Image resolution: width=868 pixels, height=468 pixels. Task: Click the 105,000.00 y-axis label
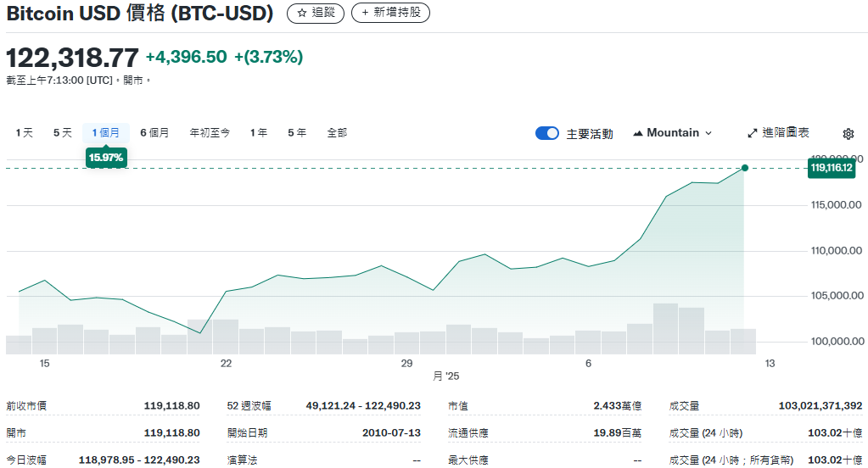click(836, 296)
